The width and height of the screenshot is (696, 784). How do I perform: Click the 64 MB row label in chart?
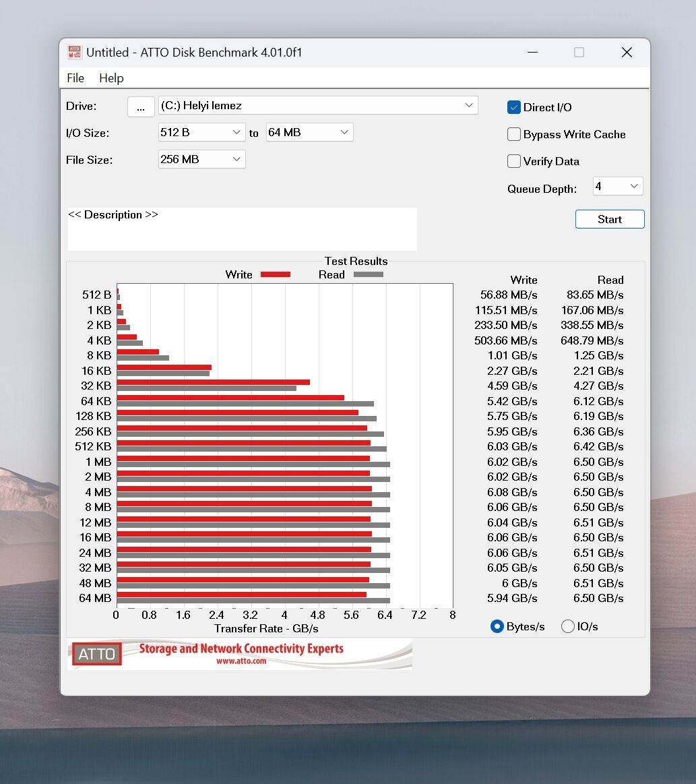95,598
